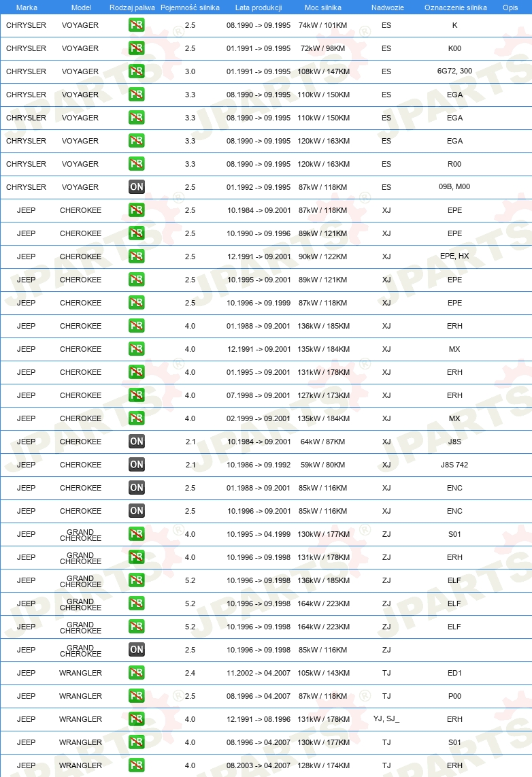Click diesel ON icon in Grand Cherokee 2.5 row
The image size is (532, 777).
click(136, 649)
